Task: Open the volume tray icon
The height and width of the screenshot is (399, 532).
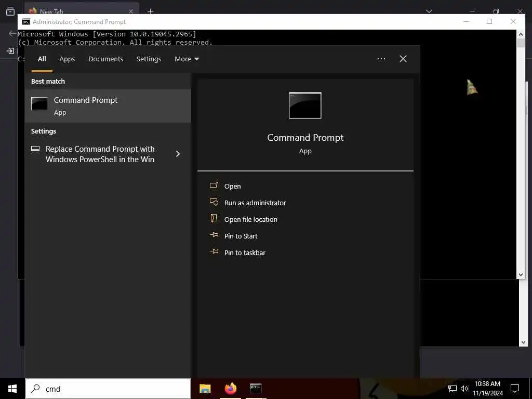Action: 464,389
